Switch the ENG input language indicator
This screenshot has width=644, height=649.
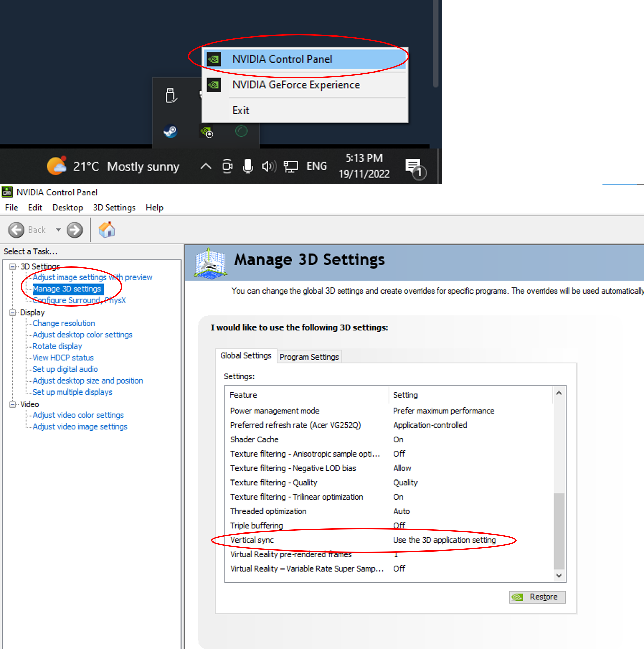coord(317,166)
